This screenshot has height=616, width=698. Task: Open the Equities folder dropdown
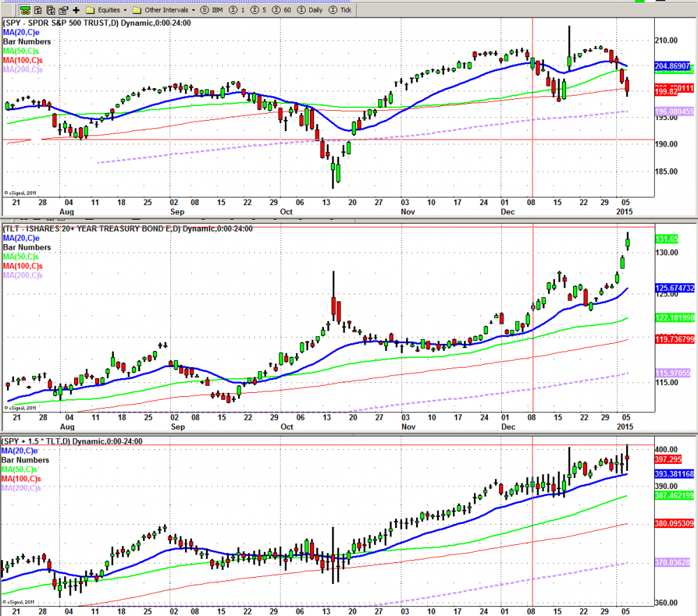107,10
